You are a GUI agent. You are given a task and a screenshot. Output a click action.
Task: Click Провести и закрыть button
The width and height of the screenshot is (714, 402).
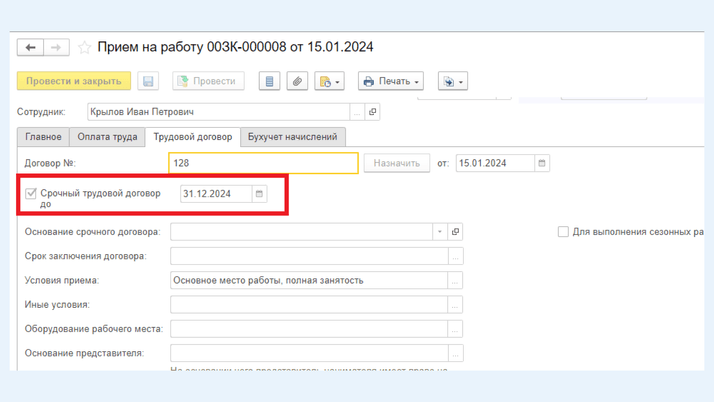(74, 81)
